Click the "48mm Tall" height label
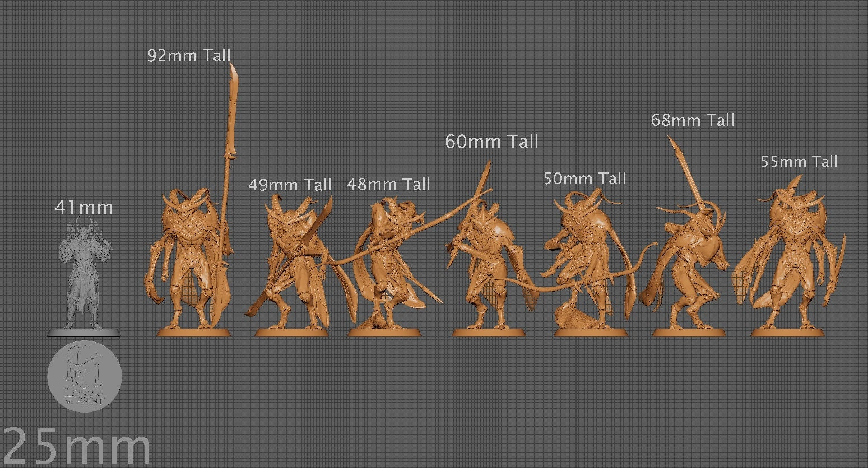868x468 pixels. [388, 184]
